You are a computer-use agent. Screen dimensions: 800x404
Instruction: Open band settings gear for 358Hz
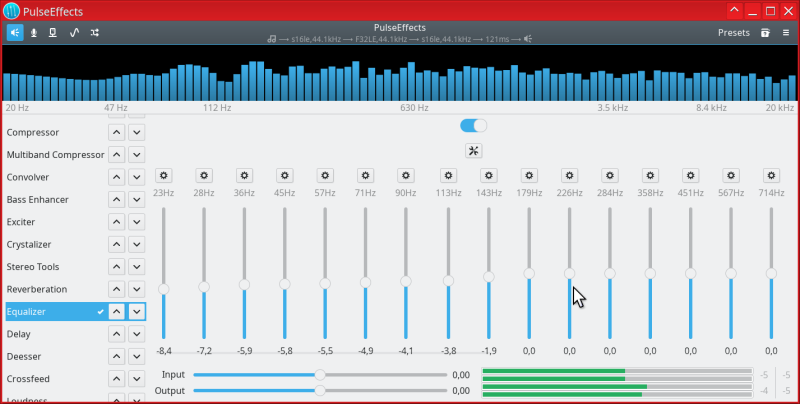(650, 175)
